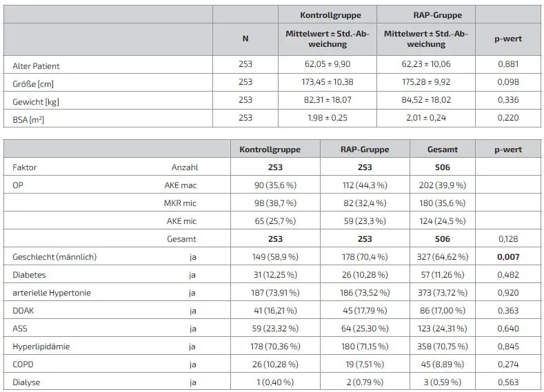Select the p-value 0,881 cell
This screenshot has width=544, height=392.
(x=508, y=65)
